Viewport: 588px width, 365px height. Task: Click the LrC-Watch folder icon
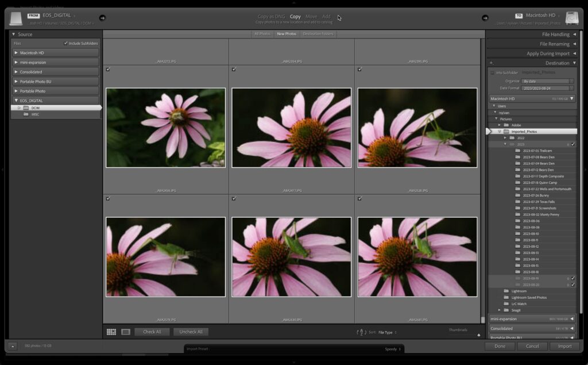[x=506, y=304]
